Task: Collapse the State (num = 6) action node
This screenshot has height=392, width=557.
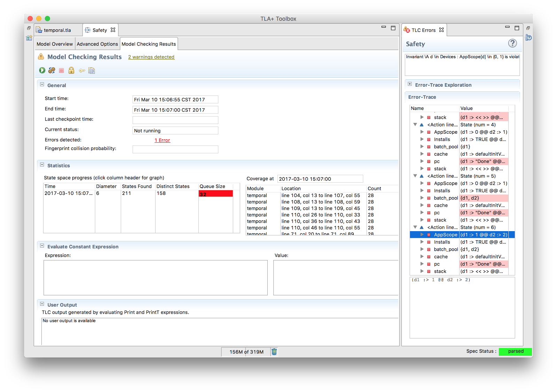Action: pos(415,227)
